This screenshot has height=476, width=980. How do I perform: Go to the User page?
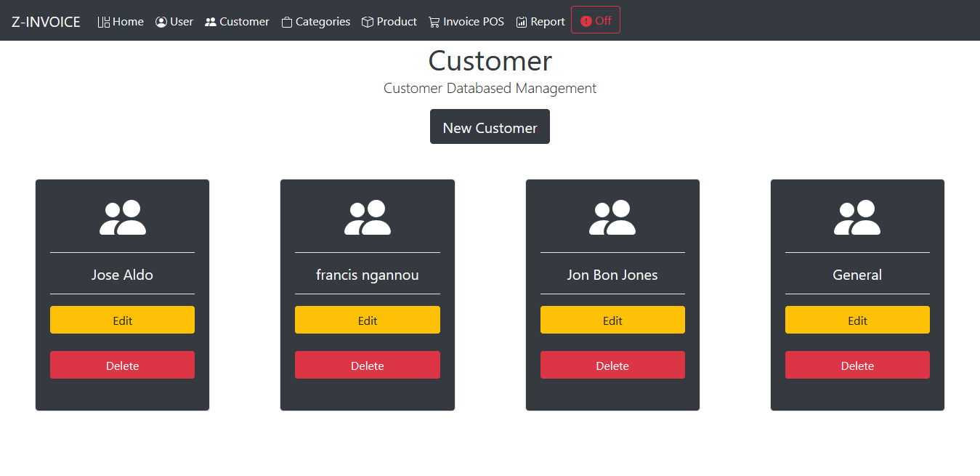click(174, 22)
